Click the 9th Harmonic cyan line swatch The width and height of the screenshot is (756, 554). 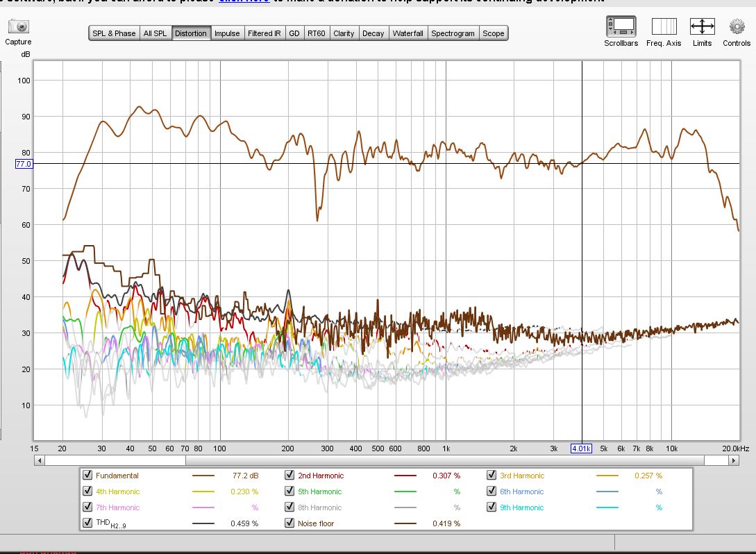point(607,507)
